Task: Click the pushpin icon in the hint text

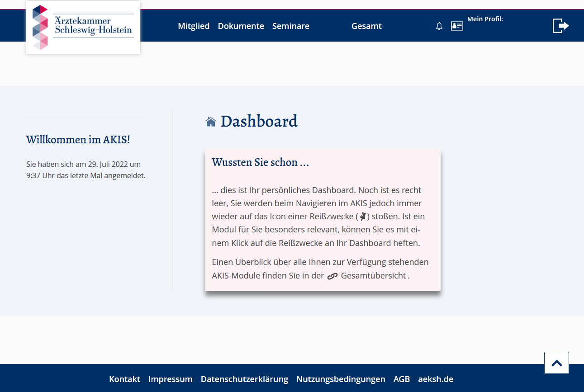Action: pyautogui.click(x=362, y=216)
